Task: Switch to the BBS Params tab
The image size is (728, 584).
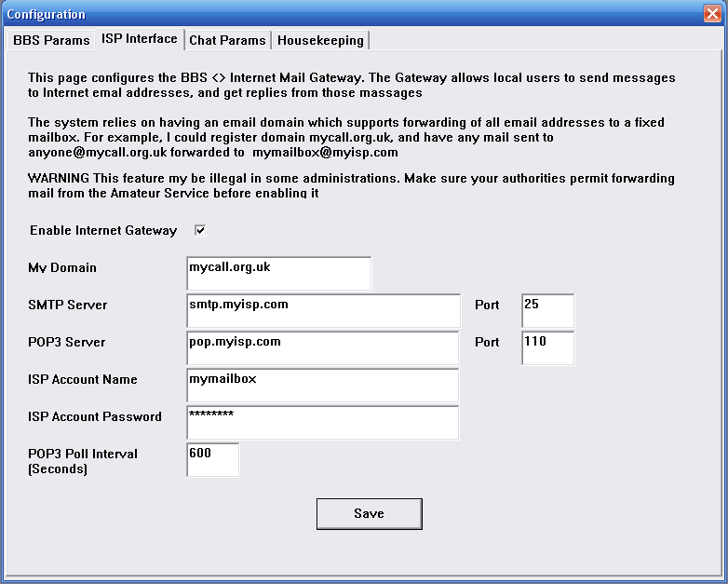Action: point(51,40)
